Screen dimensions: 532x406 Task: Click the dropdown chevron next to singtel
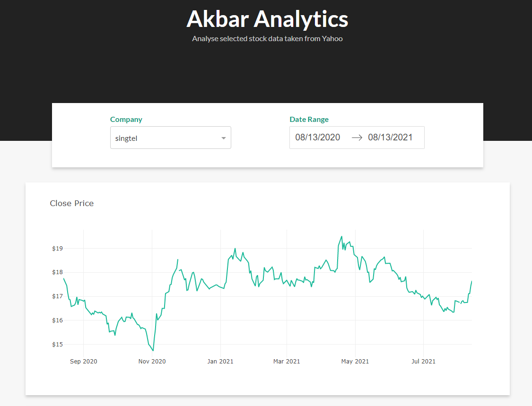tap(223, 138)
